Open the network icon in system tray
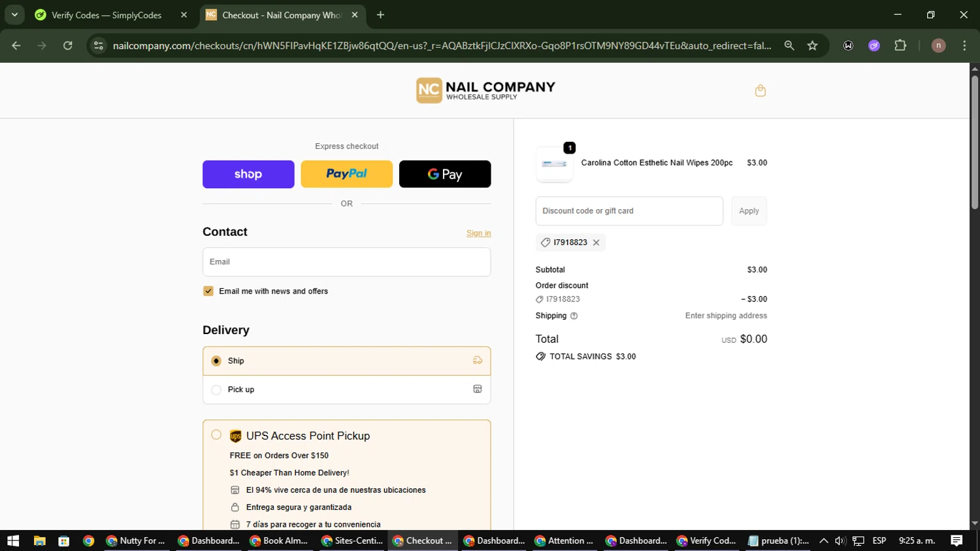980x551 pixels. tap(858, 541)
